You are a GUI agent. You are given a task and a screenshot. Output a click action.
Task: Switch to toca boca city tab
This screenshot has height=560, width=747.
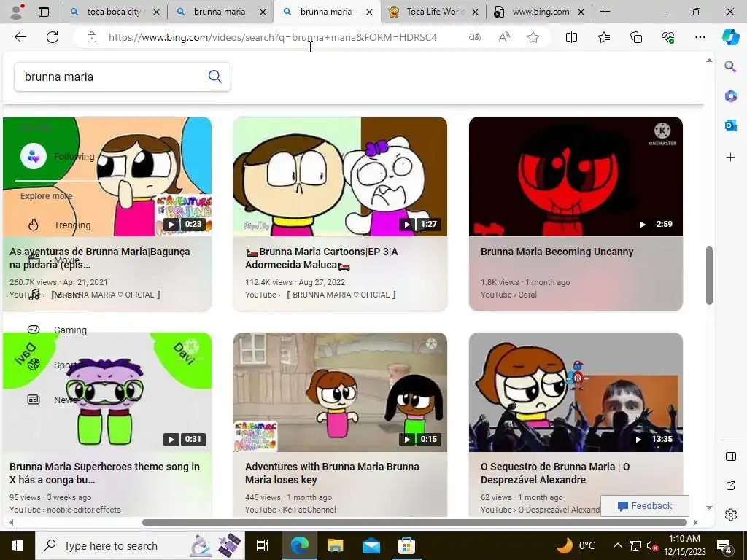tap(115, 12)
